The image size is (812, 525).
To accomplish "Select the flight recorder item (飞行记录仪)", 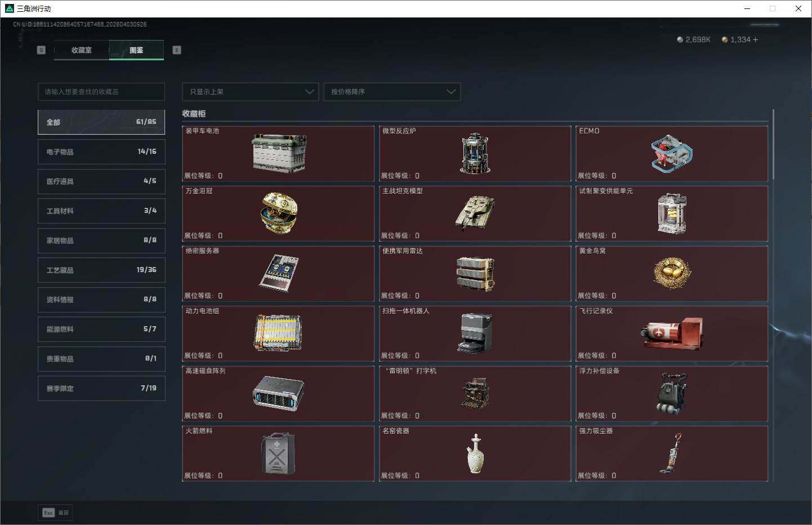I will pyautogui.click(x=672, y=333).
